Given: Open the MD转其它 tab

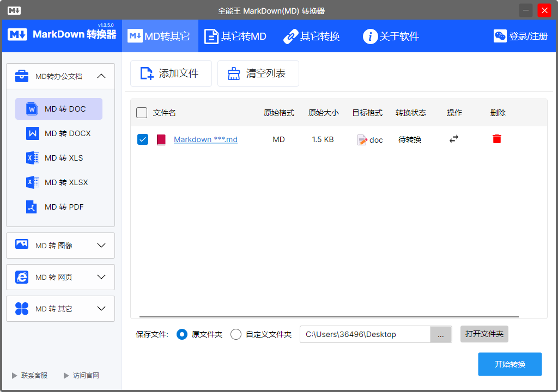Looking at the screenshot, I should pyautogui.click(x=160, y=36).
